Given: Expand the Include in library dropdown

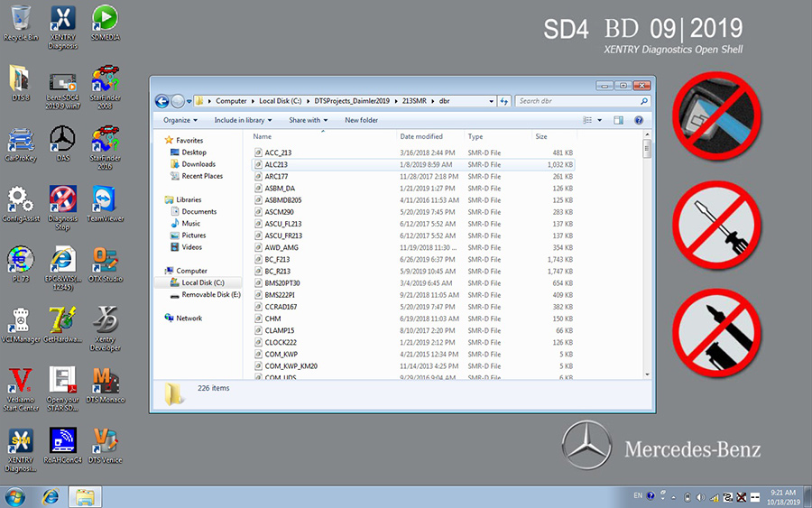Looking at the screenshot, I should point(243,120).
